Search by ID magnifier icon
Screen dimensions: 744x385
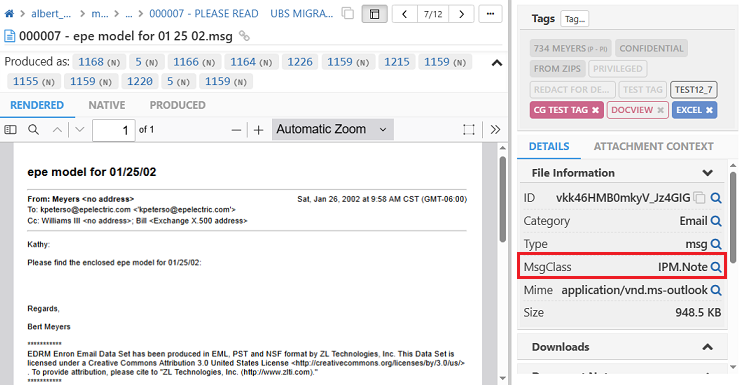point(716,198)
